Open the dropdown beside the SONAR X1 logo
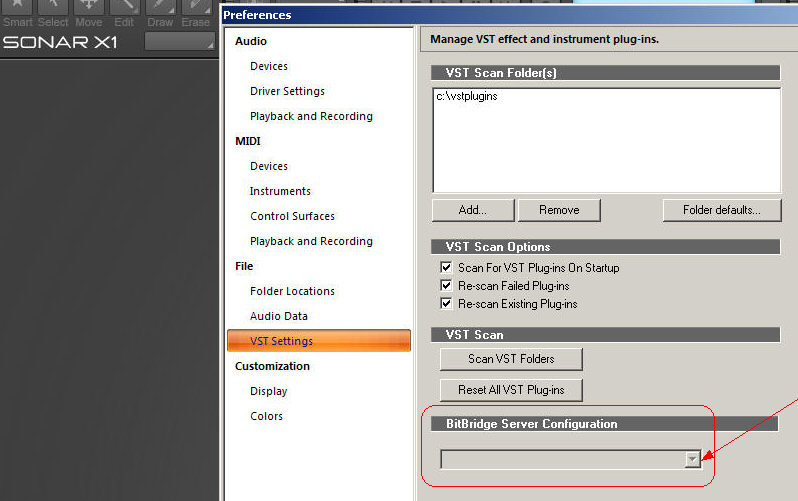Screen dimensions: 798x501 tap(180, 41)
